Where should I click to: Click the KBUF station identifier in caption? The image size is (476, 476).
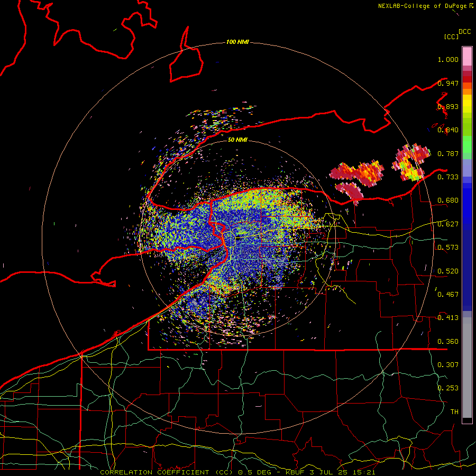[296, 472]
